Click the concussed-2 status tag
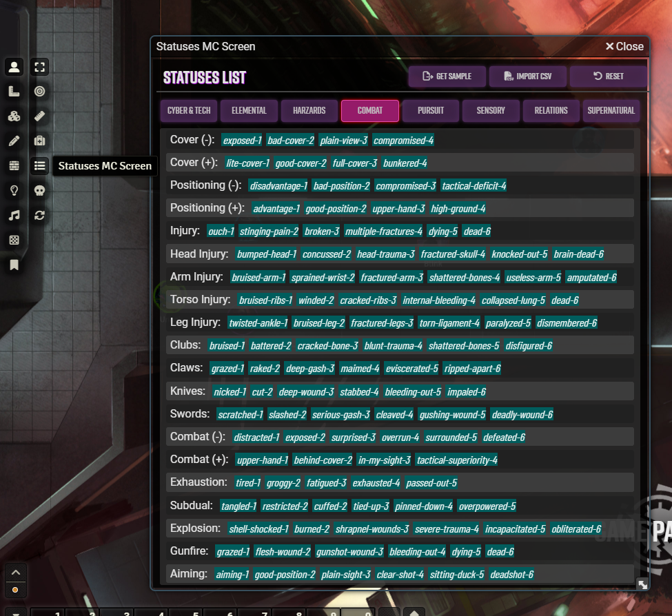The height and width of the screenshot is (616, 672). (x=327, y=254)
